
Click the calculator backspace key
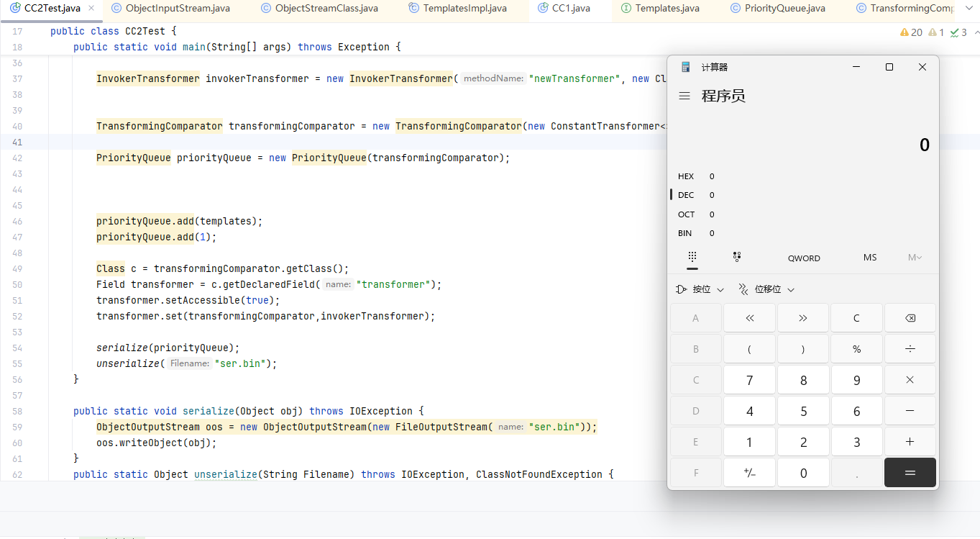910,318
